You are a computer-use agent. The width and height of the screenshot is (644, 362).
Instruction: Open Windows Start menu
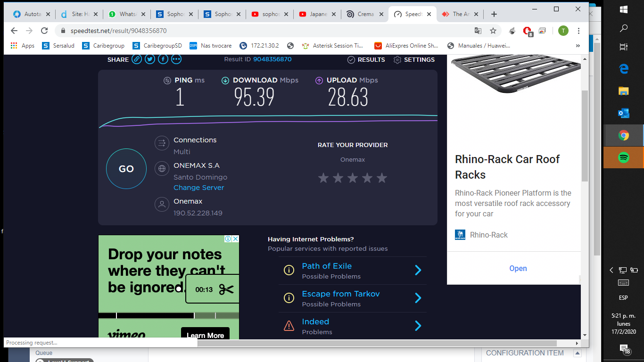click(x=624, y=9)
